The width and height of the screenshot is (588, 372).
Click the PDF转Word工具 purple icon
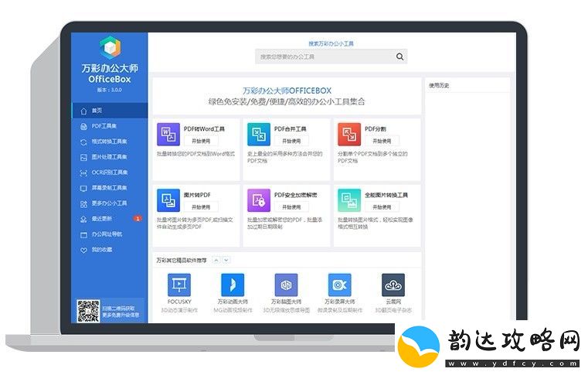[168, 134]
